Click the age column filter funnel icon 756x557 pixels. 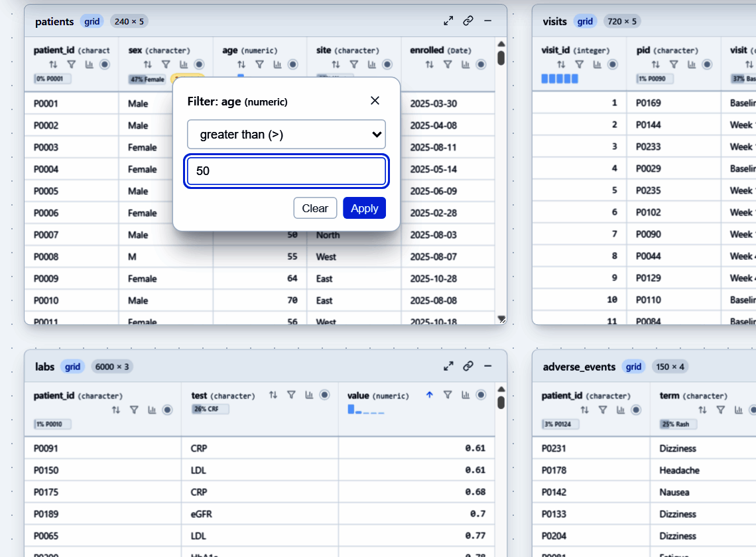[x=259, y=64]
